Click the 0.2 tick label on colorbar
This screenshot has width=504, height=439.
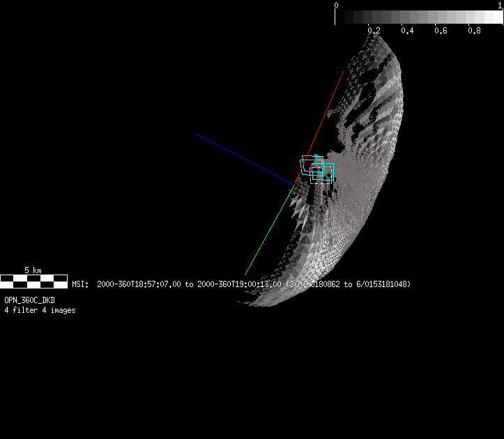[x=374, y=31]
